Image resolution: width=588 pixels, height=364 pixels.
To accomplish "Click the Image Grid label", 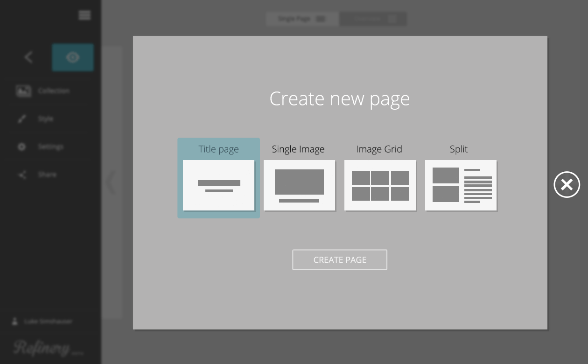I will pos(379,149).
